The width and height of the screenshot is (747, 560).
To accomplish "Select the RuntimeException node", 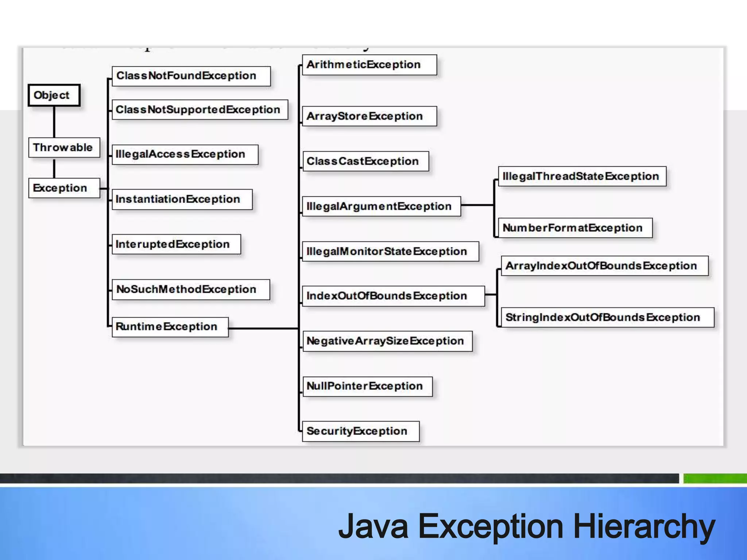I will coord(170,327).
